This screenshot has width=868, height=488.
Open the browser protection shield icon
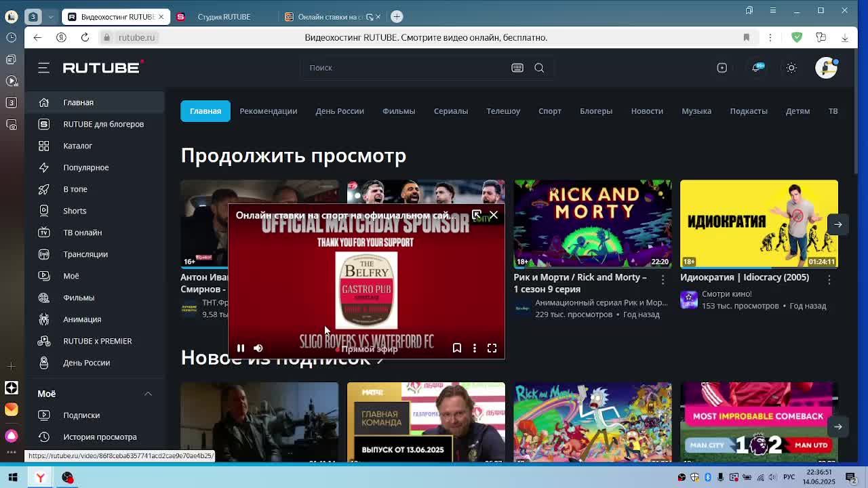tap(797, 37)
